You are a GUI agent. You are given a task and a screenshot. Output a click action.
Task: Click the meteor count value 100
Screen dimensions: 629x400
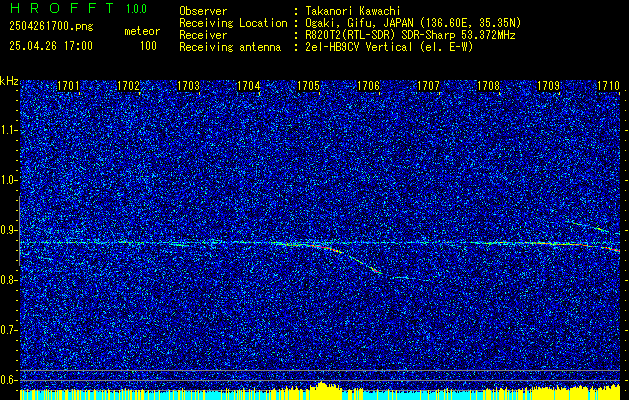pyautogui.click(x=148, y=46)
